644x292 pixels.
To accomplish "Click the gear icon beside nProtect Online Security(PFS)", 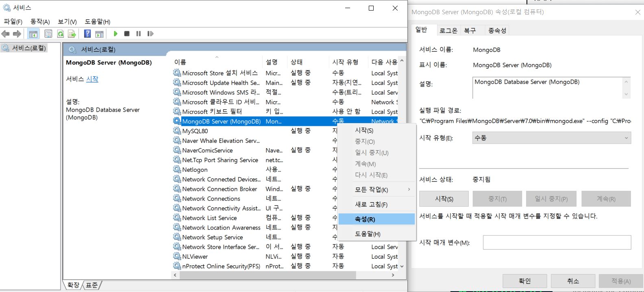I will [x=177, y=266].
